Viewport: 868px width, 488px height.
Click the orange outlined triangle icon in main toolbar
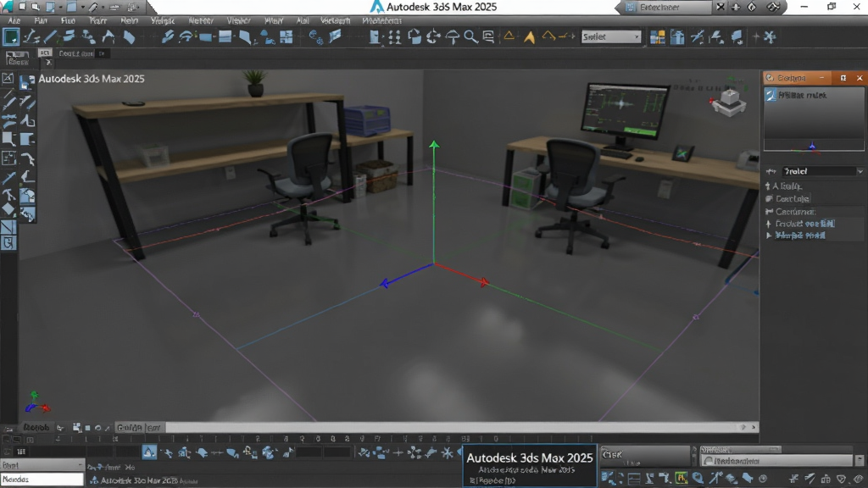509,36
